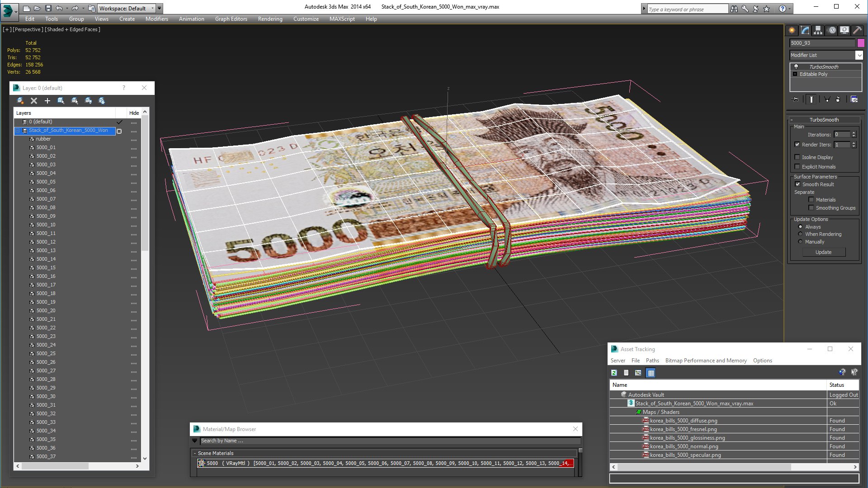
Task: Click the Project Folder icon beside Workspace selector
Action: [x=91, y=8]
